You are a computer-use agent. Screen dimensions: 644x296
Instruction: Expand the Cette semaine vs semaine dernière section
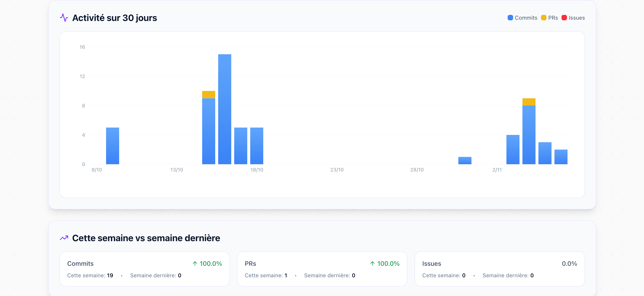tap(146, 238)
